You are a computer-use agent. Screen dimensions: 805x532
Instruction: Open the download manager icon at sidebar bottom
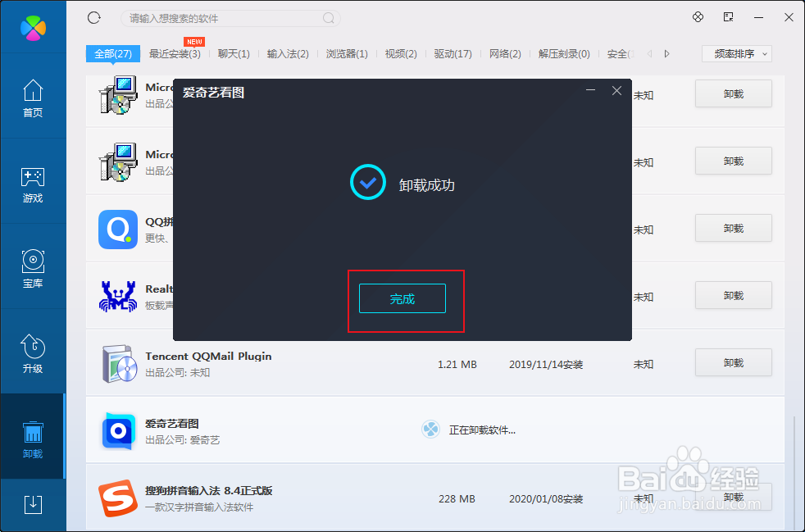(x=33, y=506)
